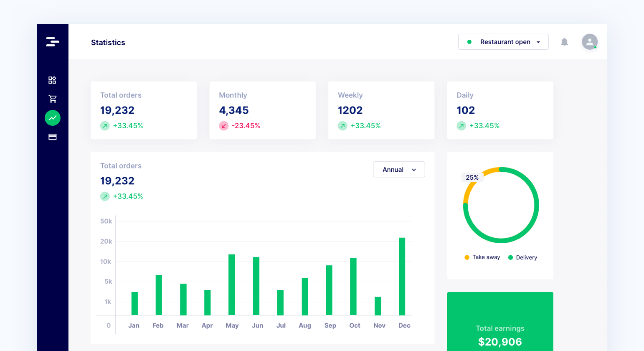Select the statistics trend icon in sidebar
Image resolution: width=644 pixels, height=351 pixels.
pyautogui.click(x=53, y=118)
